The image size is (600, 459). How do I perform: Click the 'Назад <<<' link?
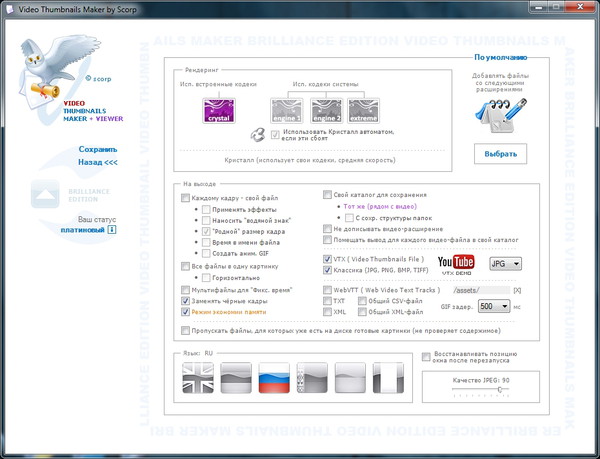click(98, 161)
